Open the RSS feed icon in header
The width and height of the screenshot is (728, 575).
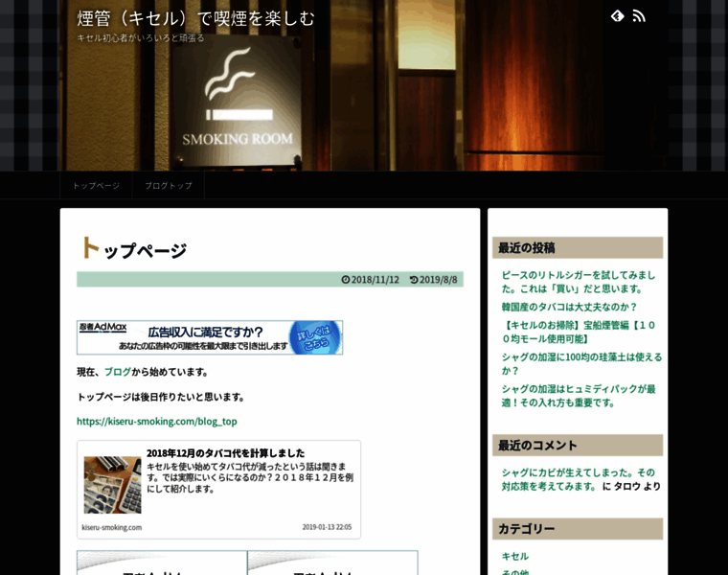point(639,16)
